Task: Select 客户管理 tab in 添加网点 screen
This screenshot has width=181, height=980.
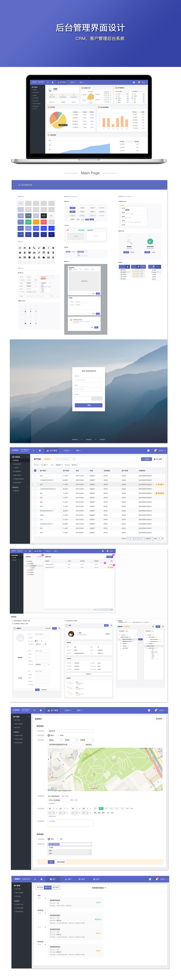Action: [x=53, y=710]
